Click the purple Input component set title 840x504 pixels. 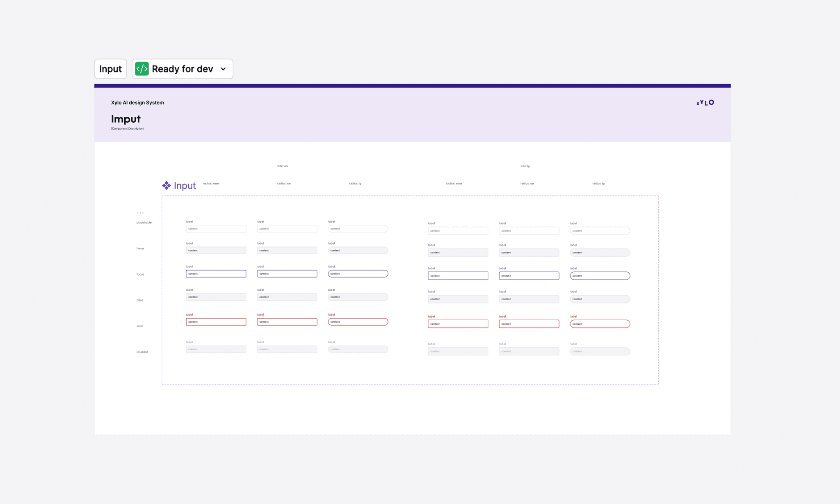(185, 186)
